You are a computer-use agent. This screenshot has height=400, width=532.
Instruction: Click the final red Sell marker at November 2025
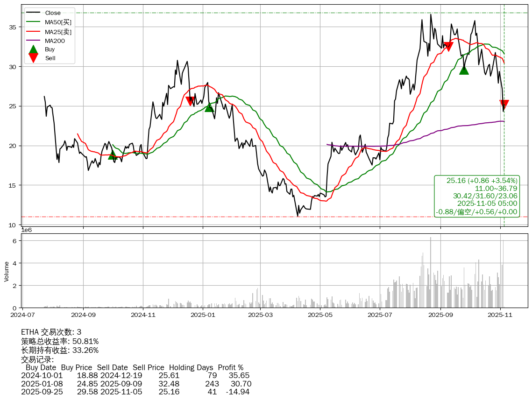tap(504, 104)
